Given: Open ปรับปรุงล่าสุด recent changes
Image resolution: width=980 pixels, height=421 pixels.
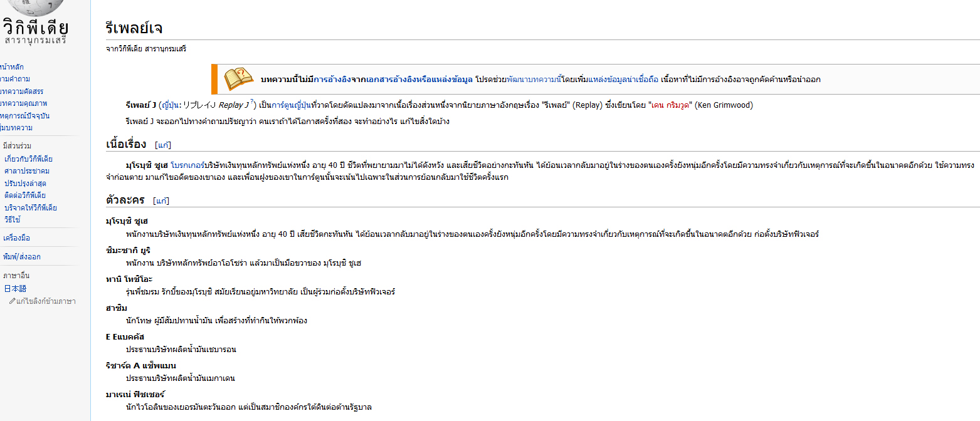Looking at the screenshot, I should (25, 183).
